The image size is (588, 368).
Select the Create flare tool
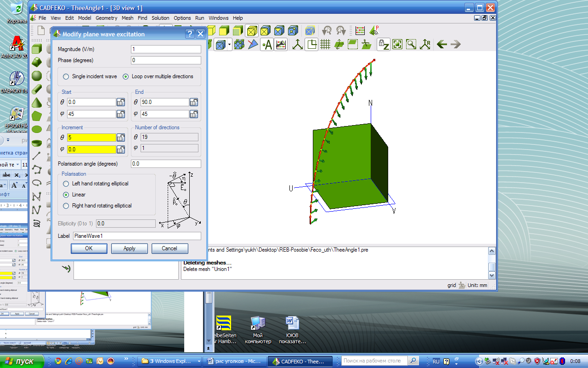pos(37,62)
